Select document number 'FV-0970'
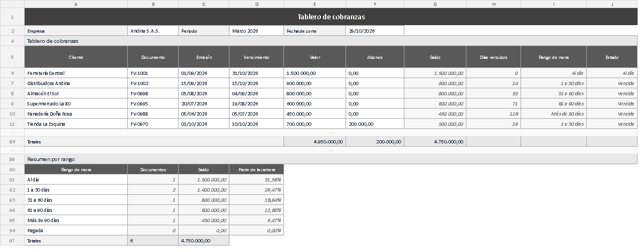This screenshot has height=252, width=644. [x=153, y=124]
